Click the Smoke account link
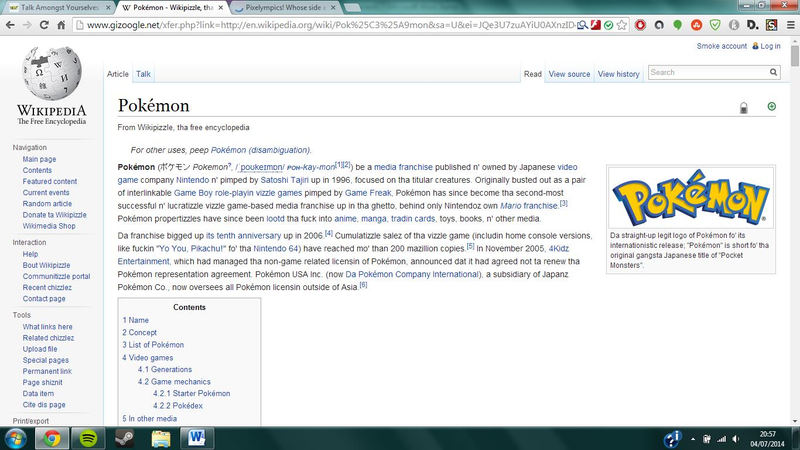The image size is (800, 450). [x=721, y=46]
